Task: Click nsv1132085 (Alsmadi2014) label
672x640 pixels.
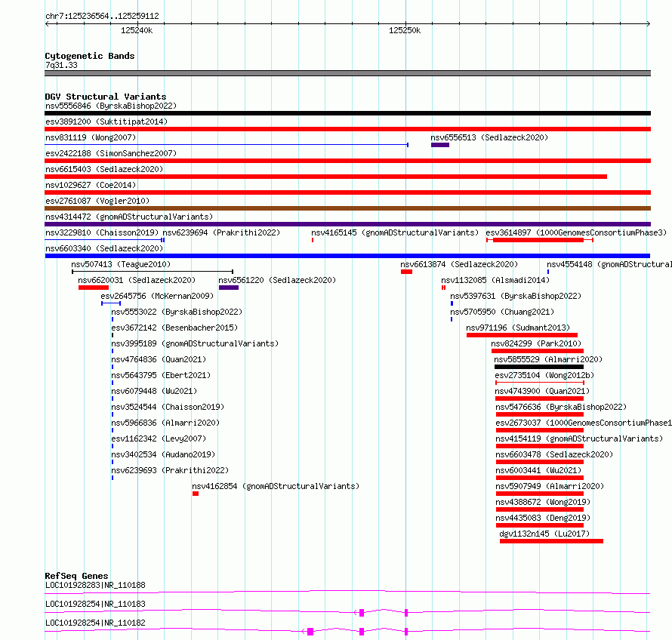Action: [495, 280]
